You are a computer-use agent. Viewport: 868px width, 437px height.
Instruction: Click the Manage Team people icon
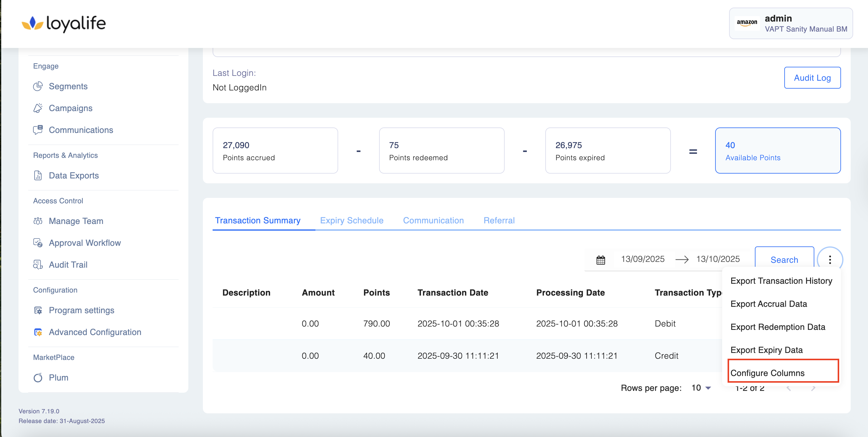38,221
